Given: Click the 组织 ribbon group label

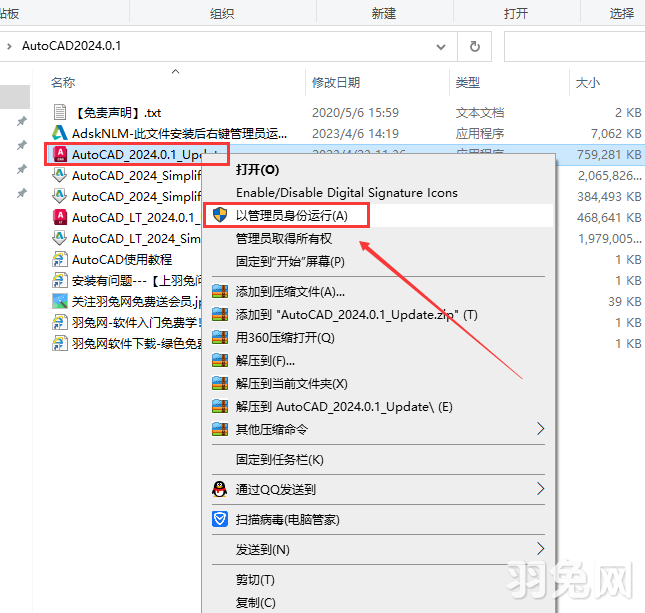Looking at the screenshot, I should point(222,13).
